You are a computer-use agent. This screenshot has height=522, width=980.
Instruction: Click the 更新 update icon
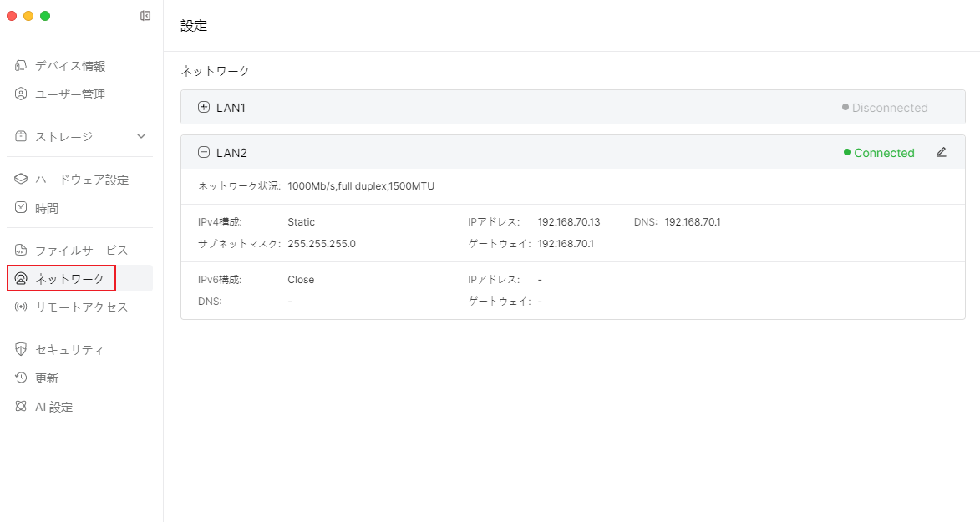pyautogui.click(x=21, y=378)
